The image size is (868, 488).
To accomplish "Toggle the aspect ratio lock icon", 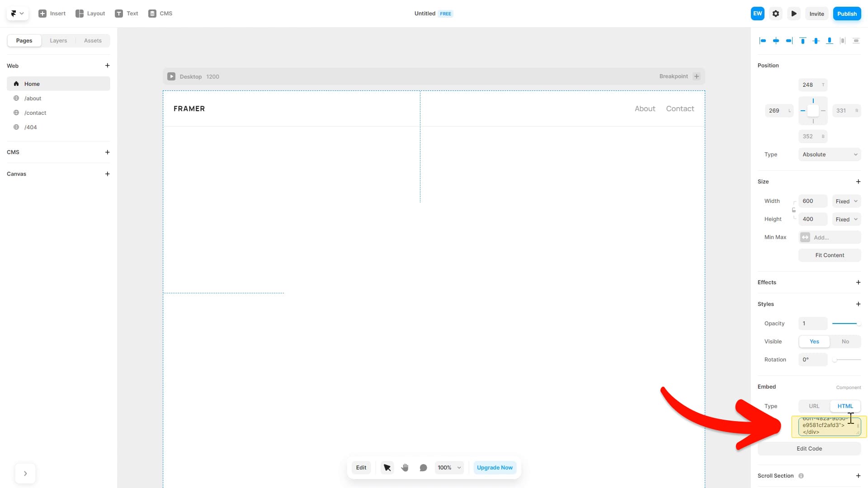I will coord(793,210).
